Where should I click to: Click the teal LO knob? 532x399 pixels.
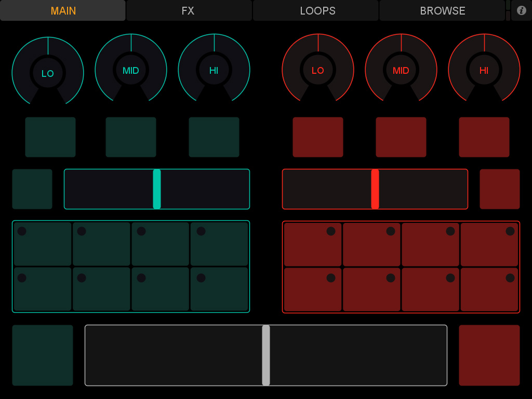[48, 73]
